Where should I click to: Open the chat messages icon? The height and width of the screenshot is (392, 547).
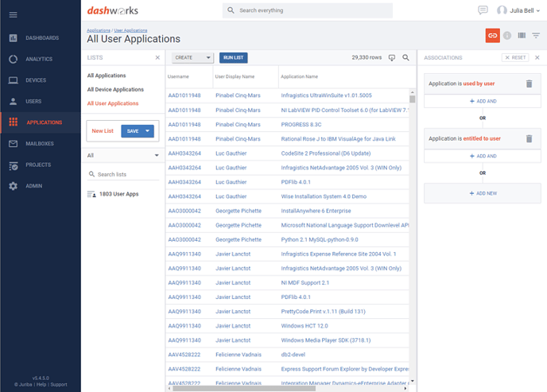tap(483, 10)
